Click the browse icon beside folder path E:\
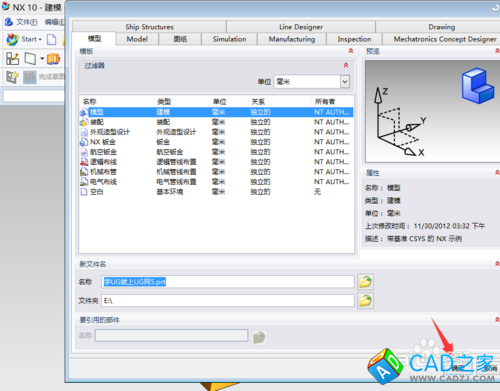Screen dimensions: 500x391 pos(365,301)
